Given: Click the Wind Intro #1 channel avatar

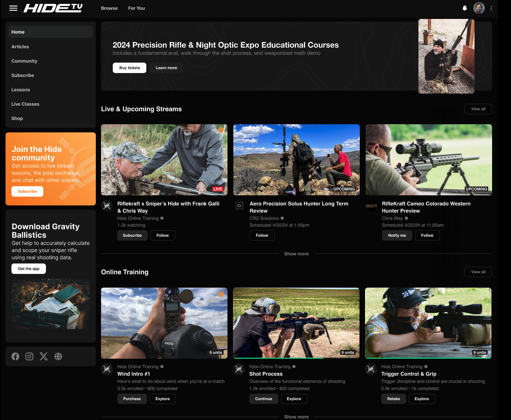Looking at the screenshot, I should click(x=107, y=369).
